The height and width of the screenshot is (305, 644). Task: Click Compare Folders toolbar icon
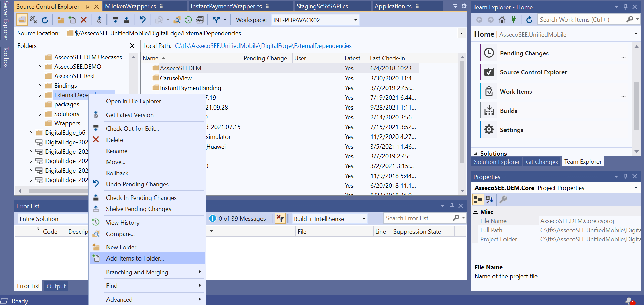(177, 20)
